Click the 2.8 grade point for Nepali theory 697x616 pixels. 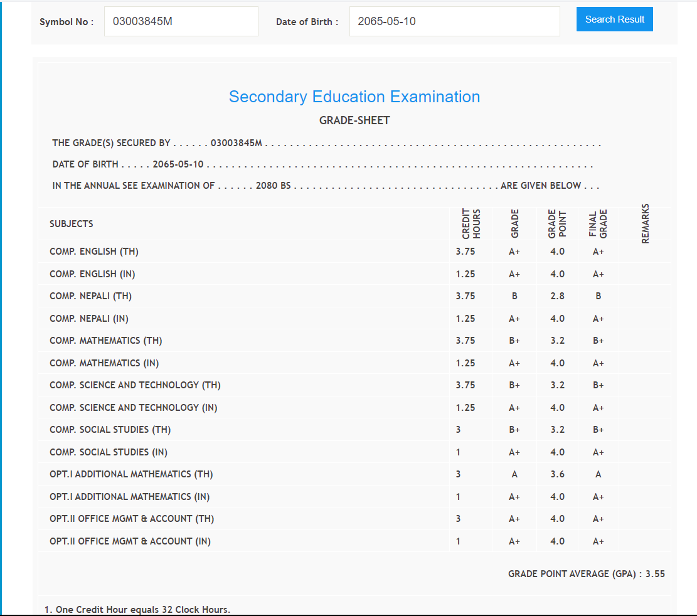tap(557, 296)
